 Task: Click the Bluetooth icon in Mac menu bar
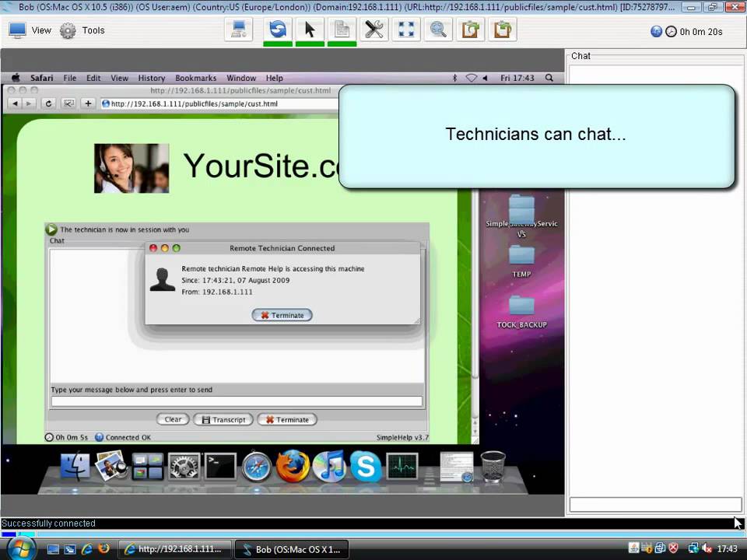point(454,78)
